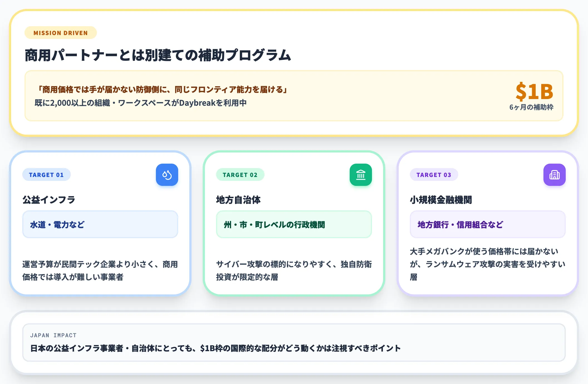Image resolution: width=588 pixels, height=384 pixels.
Task: Click the 地方自治体 card title
Action: pyautogui.click(x=238, y=200)
